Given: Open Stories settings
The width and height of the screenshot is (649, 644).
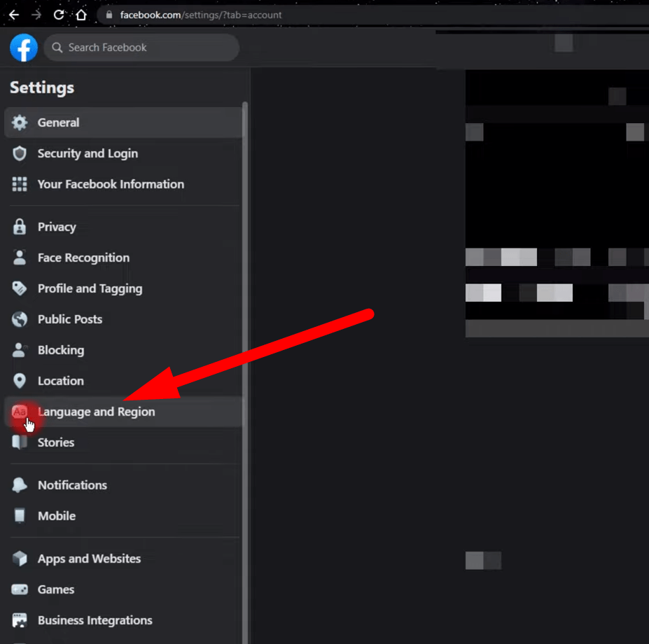Looking at the screenshot, I should tap(123, 442).
